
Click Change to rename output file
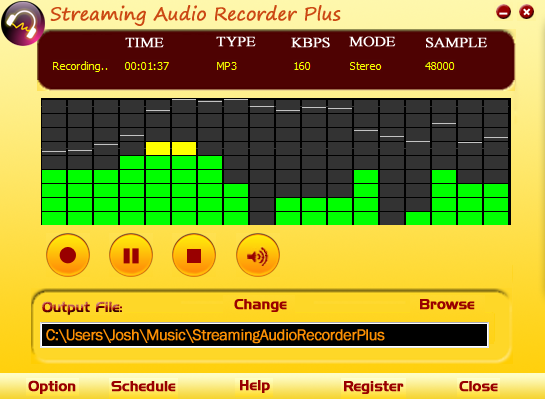tap(260, 304)
